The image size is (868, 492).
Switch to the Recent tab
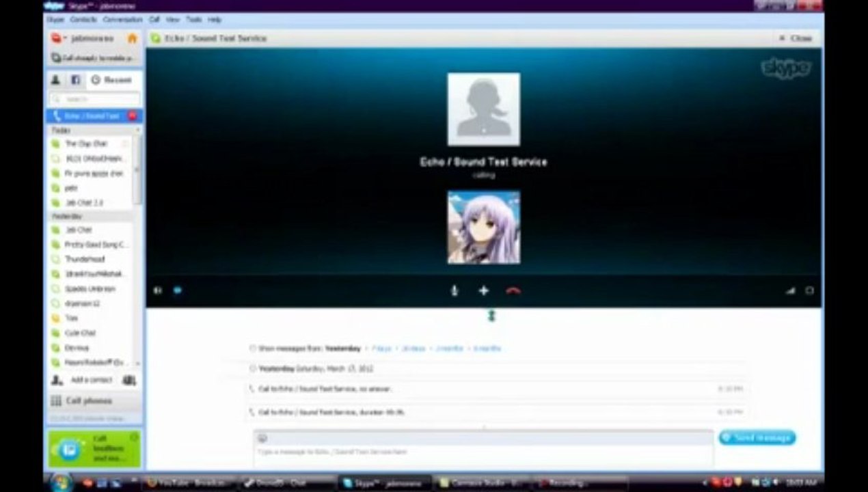[x=111, y=80]
